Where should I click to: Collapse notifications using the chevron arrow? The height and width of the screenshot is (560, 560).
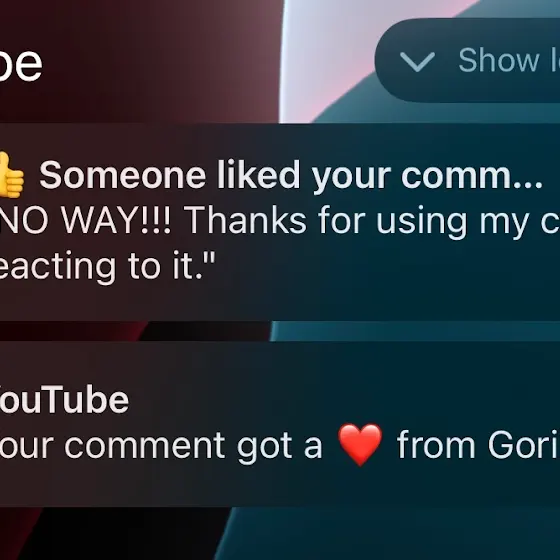point(417,61)
